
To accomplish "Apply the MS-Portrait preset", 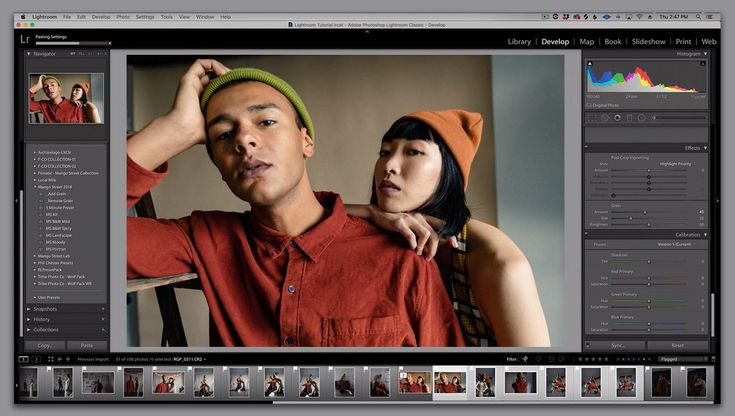I will (56, 250).
